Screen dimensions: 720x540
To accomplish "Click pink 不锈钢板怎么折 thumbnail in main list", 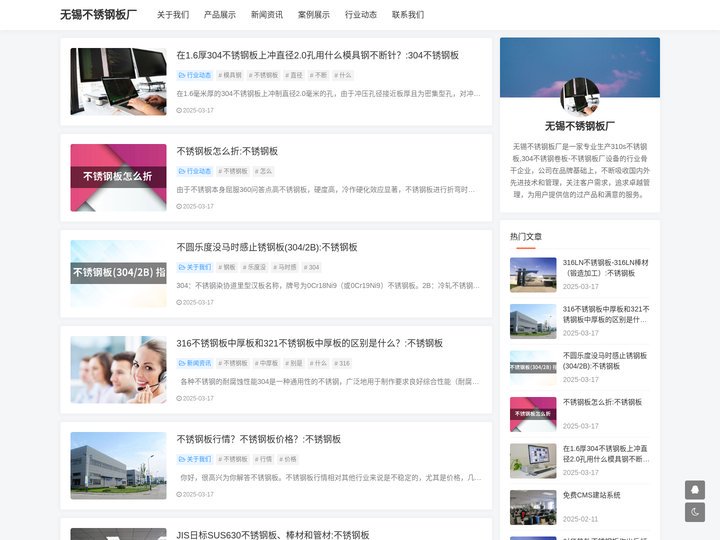I will tap(118, 178).
